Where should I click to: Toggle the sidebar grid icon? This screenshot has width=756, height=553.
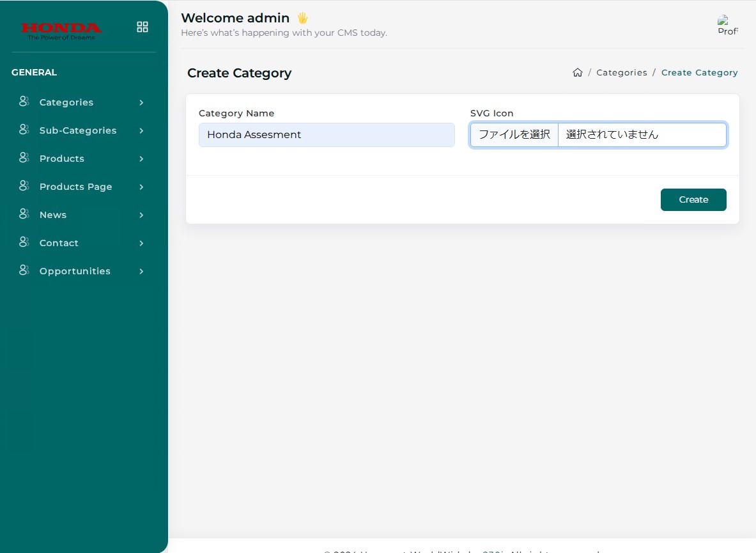(x=143, y=27)
